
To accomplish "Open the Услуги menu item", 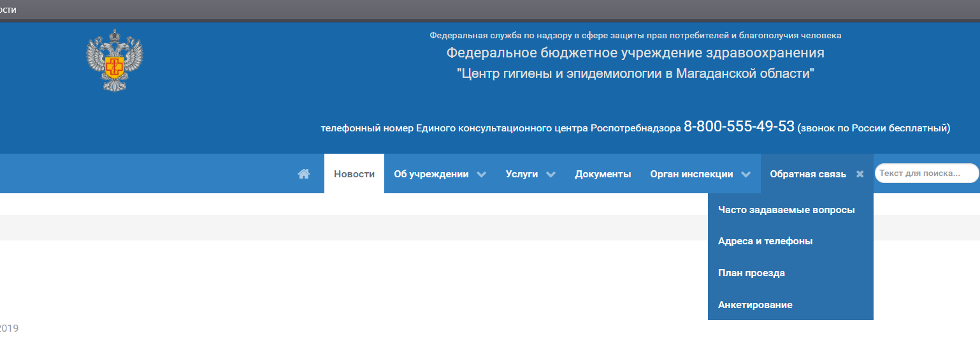I will tap(522, 174).
